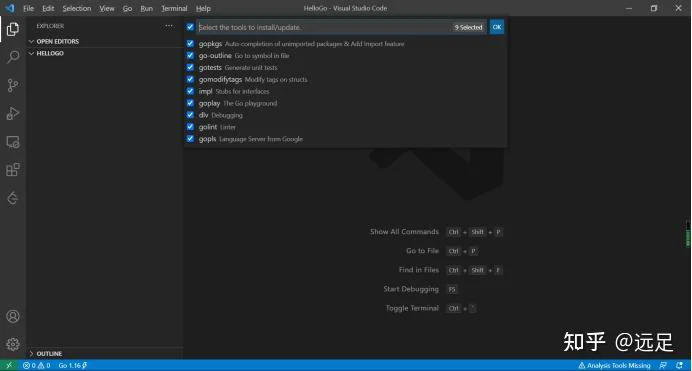Open Explorer more actions ellipsis
This screenshot has height=371, width=692.
169,26
